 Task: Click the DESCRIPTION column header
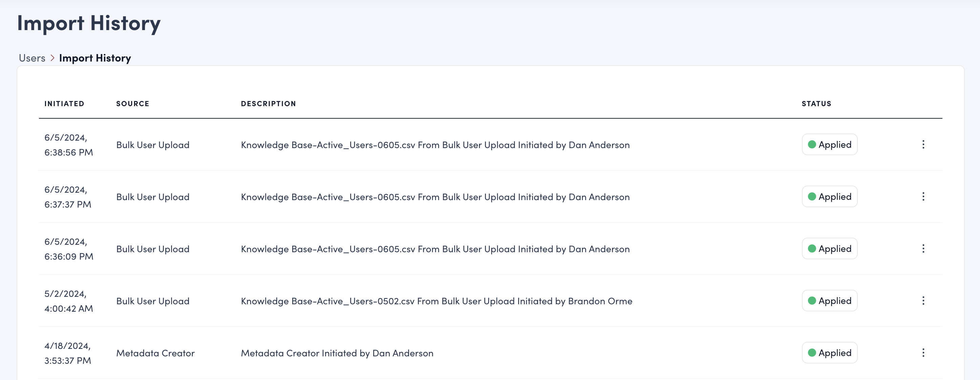click(268, 103)
